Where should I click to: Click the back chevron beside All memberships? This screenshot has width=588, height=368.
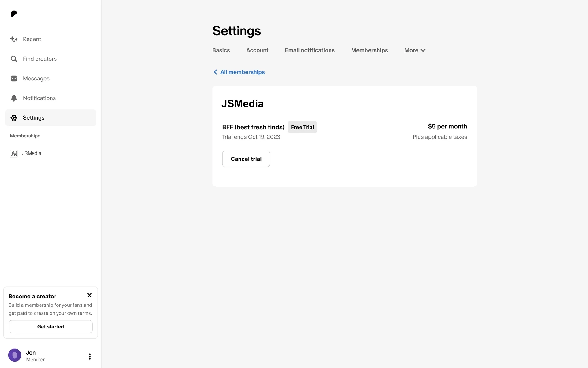[x=215, y=72]
